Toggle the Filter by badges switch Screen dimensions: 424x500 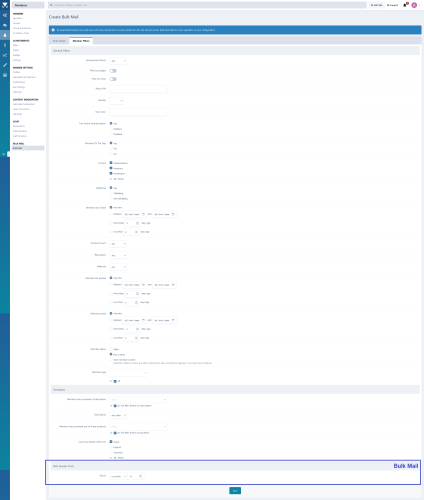click(x=113, y=71)
